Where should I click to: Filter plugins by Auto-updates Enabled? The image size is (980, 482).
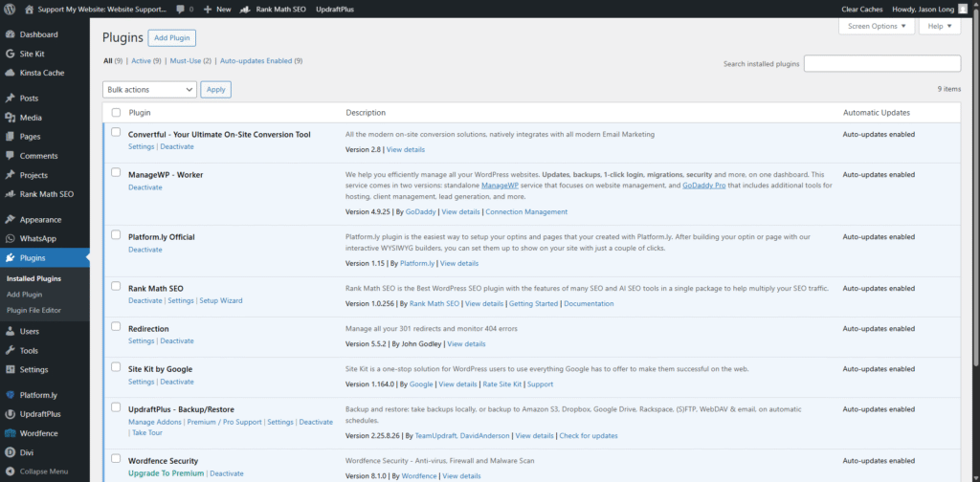point(256,61)
